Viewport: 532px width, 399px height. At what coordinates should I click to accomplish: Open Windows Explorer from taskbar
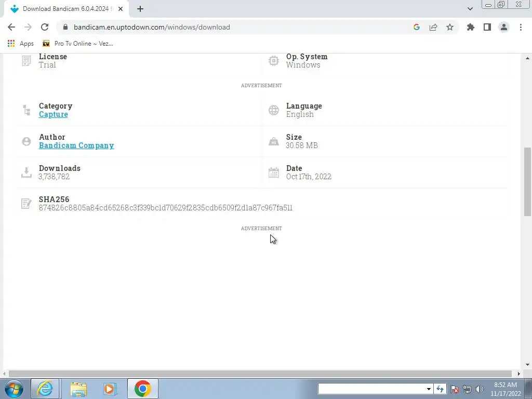click(x=78, y=389)
